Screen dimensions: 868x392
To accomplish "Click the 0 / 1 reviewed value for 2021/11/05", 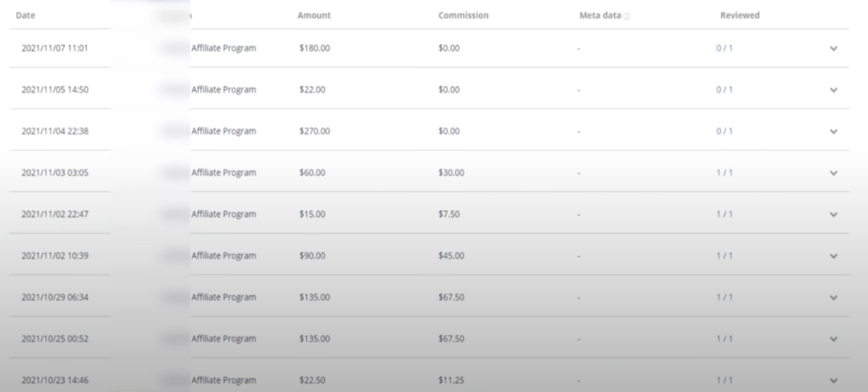I will point(724,90).
